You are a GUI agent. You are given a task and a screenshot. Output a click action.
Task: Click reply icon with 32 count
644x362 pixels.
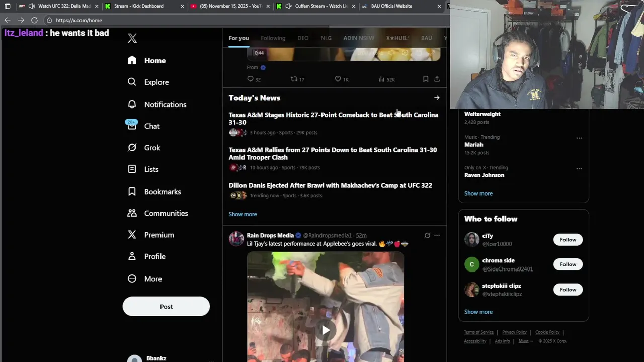250,79
